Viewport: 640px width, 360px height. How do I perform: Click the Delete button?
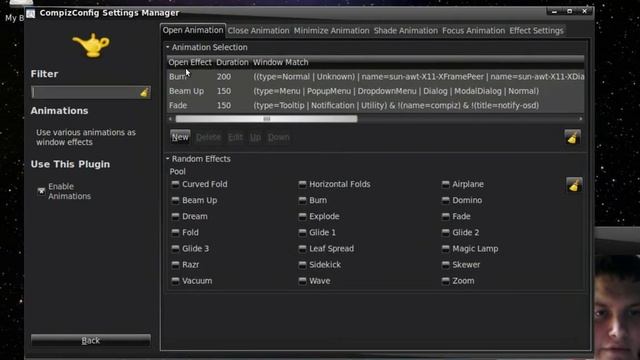tap(208, 137)
